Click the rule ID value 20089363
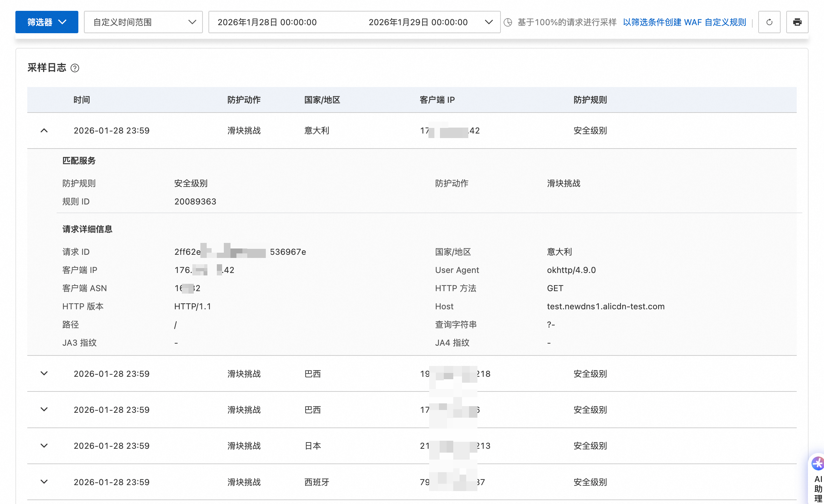824x504 pixels. click(x=195, y=202)
